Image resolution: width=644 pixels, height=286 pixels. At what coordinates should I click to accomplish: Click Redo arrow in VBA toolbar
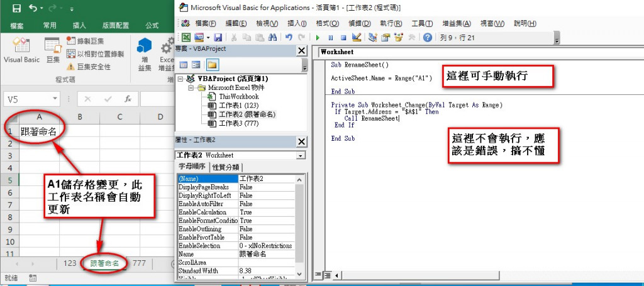pyautogui.click(x=301, y=37)
